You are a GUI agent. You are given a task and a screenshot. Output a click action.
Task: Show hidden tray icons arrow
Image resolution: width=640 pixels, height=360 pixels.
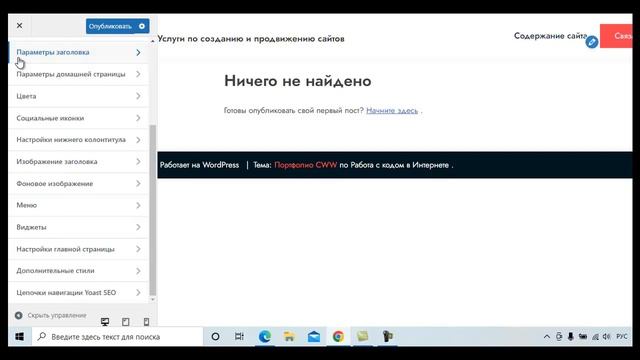pyautogui.click(x=547, y=337)
